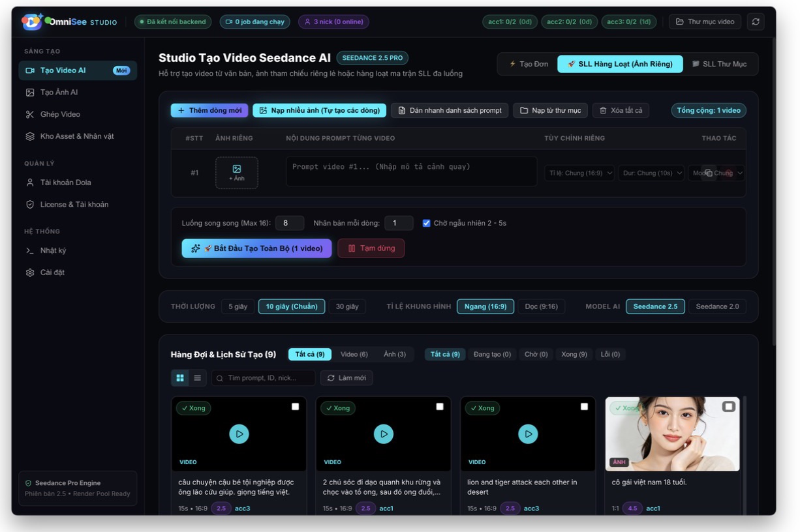Open License & Tài khoản page

click(78, 205)
